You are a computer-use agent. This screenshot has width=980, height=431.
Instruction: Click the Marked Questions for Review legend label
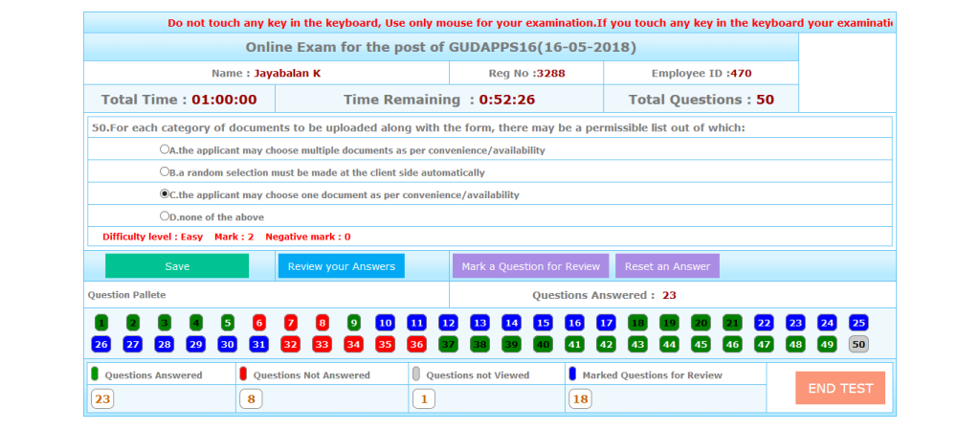pyautogui.click(x=652, y=375)
